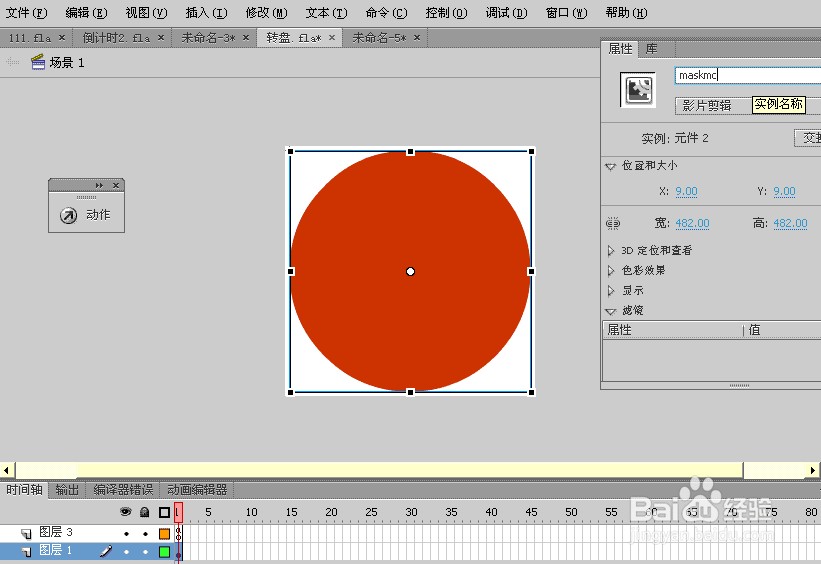
Task: Select the 图层 1 layer
Action: 56,550
